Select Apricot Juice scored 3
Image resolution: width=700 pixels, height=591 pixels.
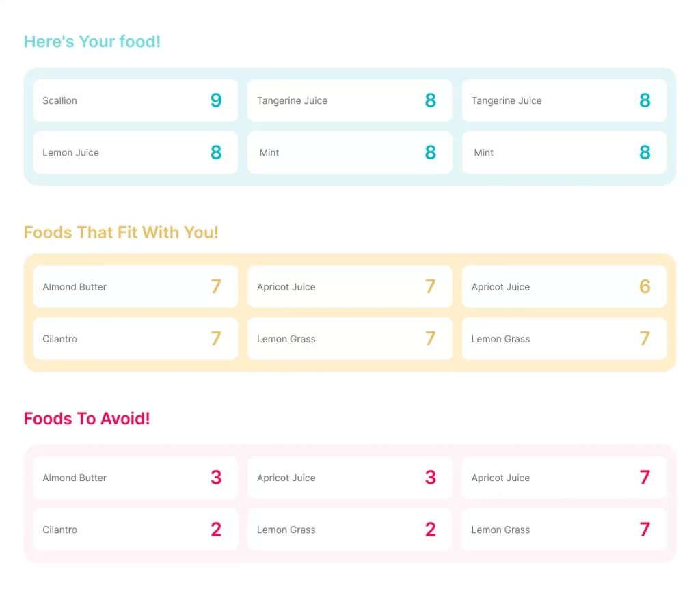pyautogui.click(x=349, y=478)
